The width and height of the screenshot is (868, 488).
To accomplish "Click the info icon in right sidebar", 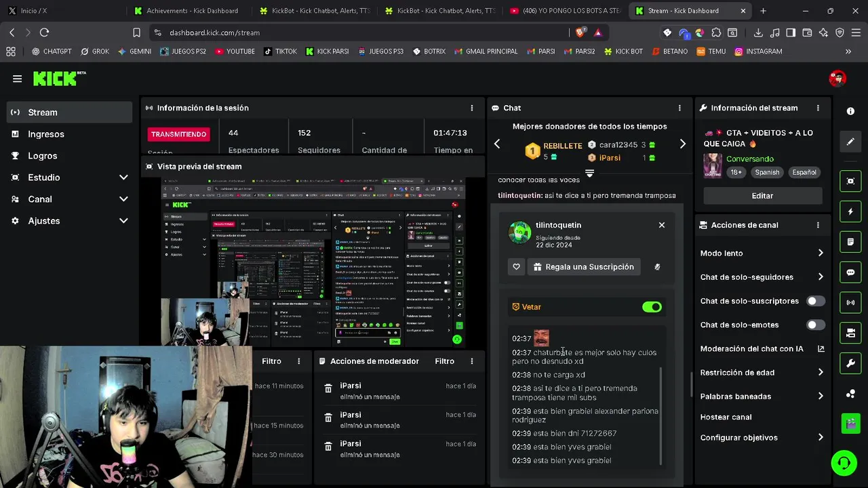I will (850, 111).
